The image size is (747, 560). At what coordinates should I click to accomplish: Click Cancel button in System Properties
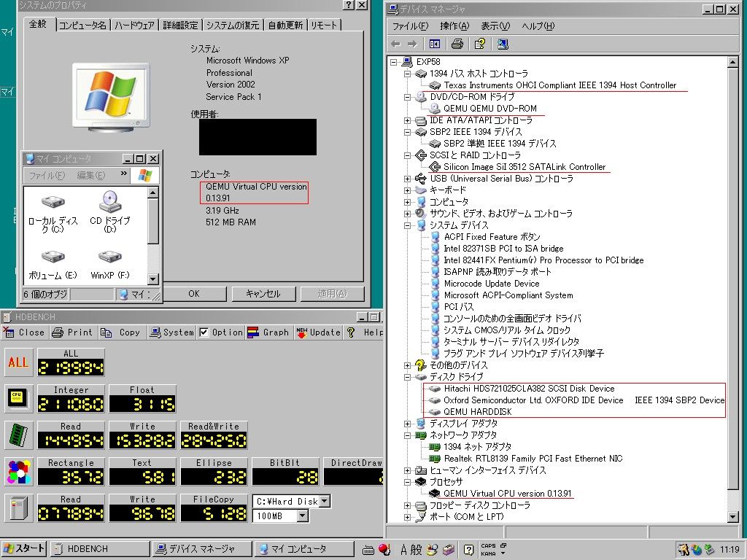coord(263,294)
